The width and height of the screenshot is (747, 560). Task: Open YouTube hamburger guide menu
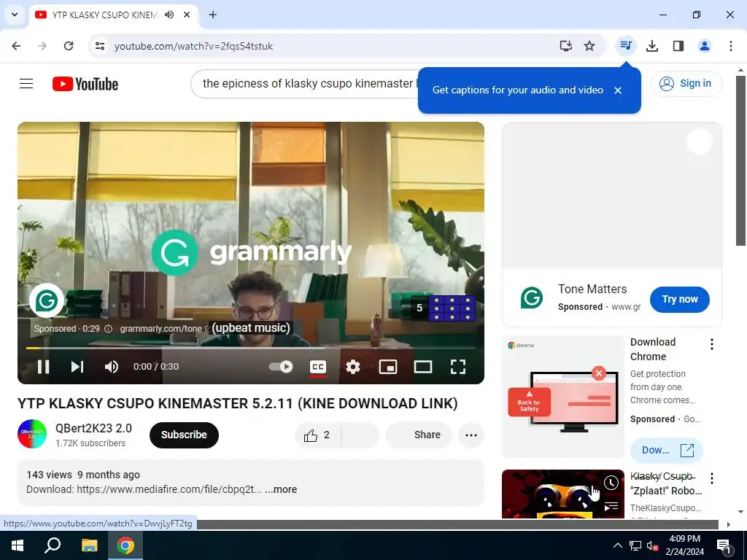(26, 84)
